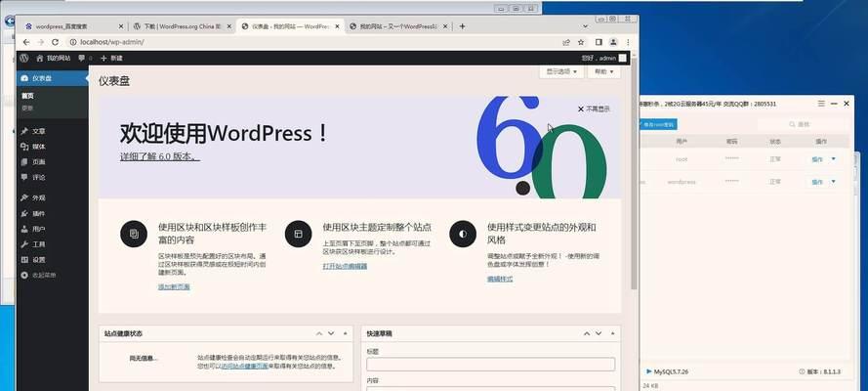This screenshot has height=391, width=868.
Task: Collapse the sidebar with 收起菜单
Action: [x=39, y=276]
